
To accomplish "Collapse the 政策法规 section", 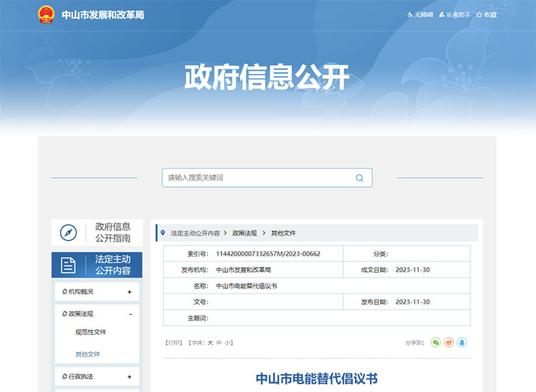I will pos(129,314).
